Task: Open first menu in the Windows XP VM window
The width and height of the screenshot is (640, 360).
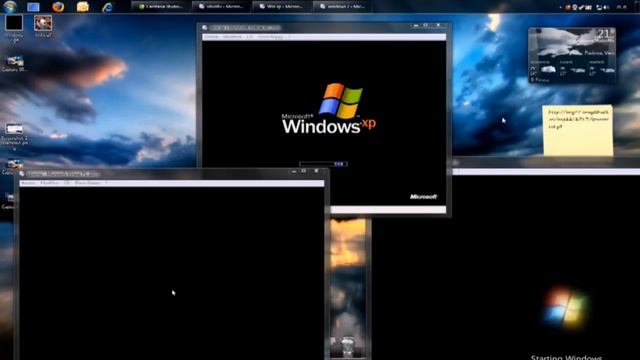Action: click(211, 37)
